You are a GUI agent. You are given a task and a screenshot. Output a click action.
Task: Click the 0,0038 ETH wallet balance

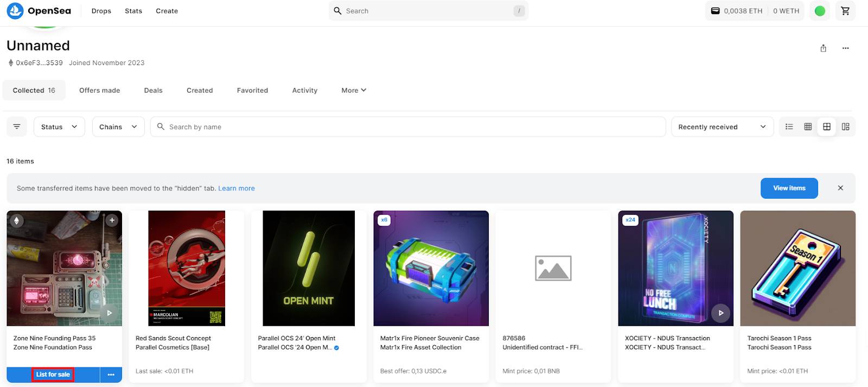click(743, 11)
